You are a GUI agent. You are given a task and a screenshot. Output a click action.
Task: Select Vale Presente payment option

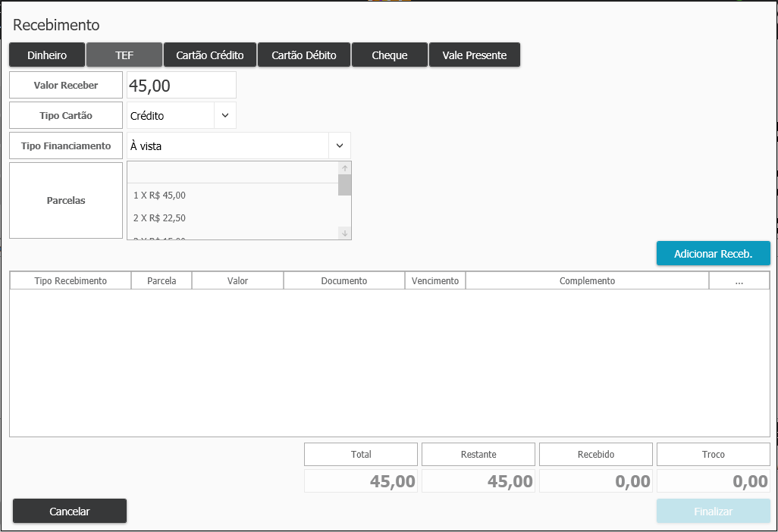point(475,55)
